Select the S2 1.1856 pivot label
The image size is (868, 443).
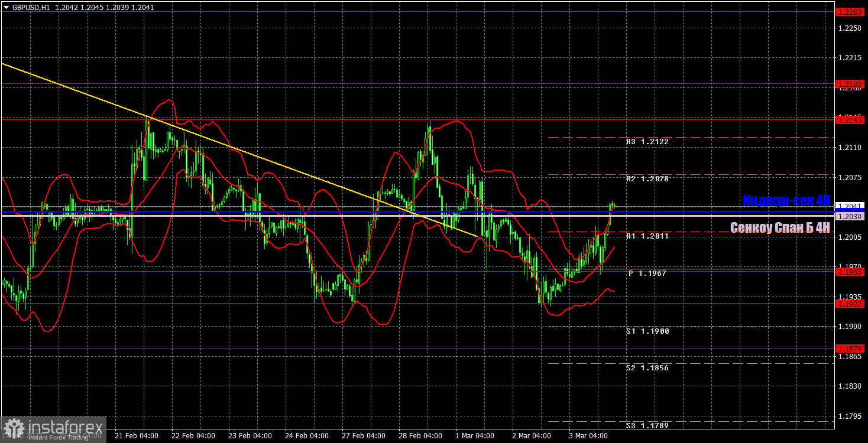coord(647,367)
